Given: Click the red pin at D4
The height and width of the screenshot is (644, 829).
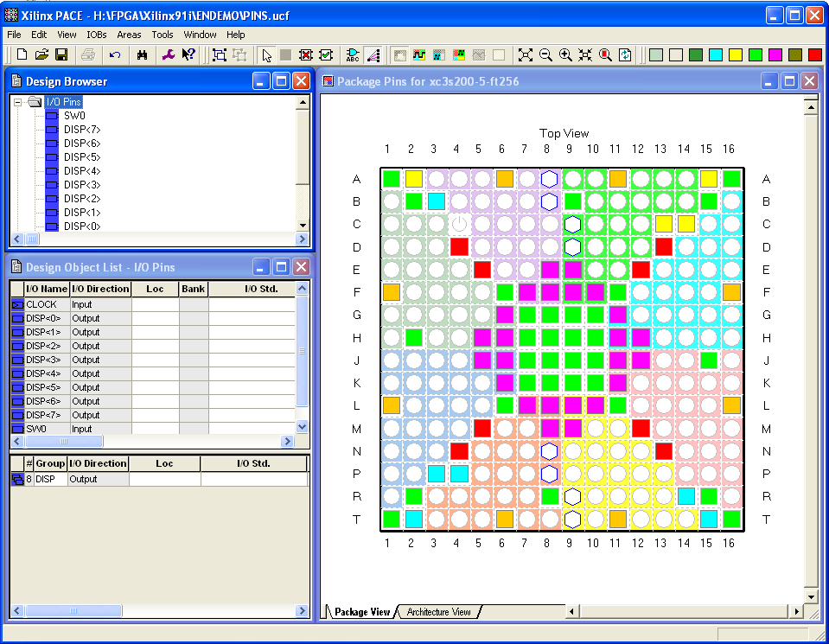Looking at the screenshot, I should click(459, 246).
